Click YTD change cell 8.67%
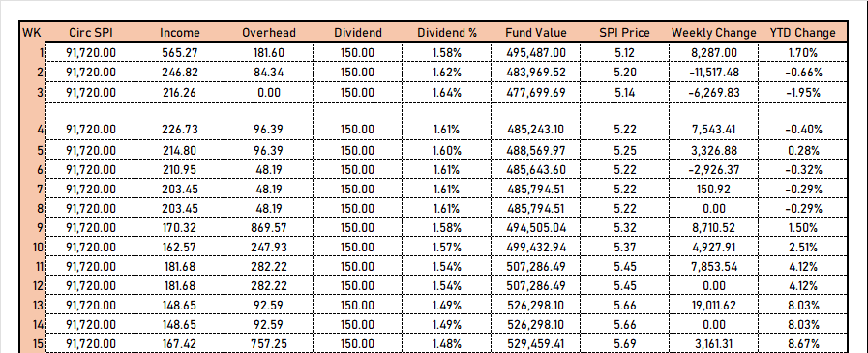This screenshot has height=353, width=868. pos(802,344)
